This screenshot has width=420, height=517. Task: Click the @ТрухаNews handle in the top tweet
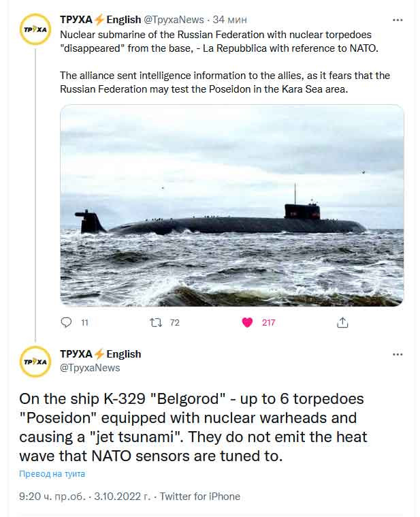175,20
